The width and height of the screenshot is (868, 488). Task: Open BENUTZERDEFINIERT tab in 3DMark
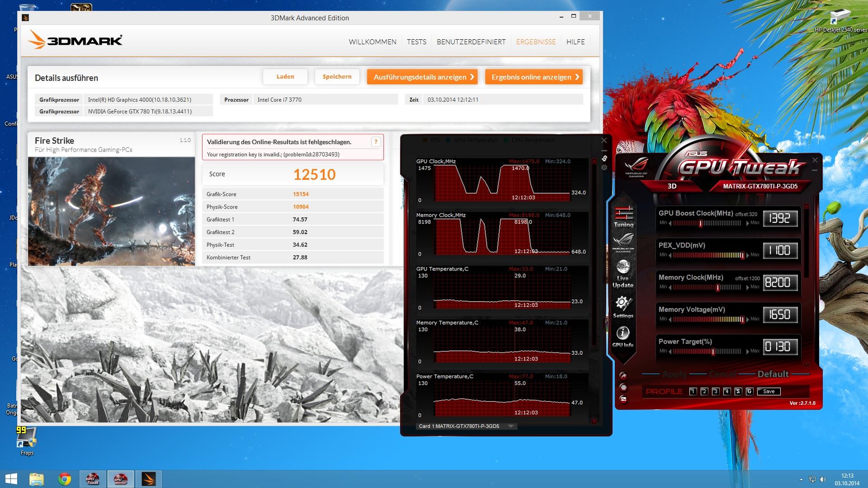click(x=471, y=42)
